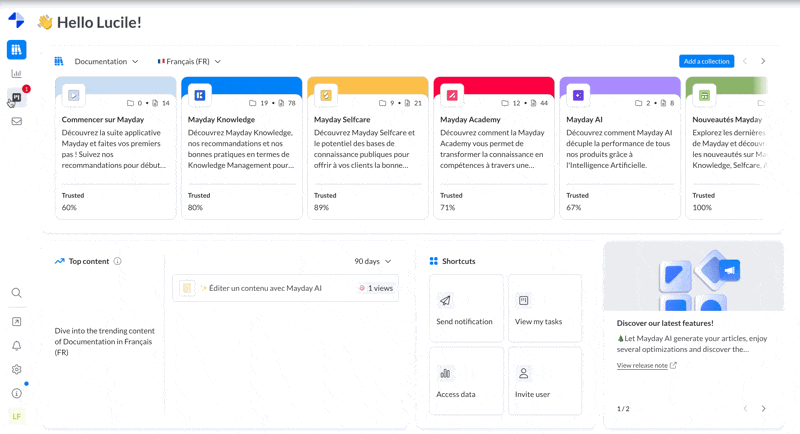Click the Send notification shortcut
This screenshot has width=800, height=434.
pyautogui.click(x=465, y=309)
